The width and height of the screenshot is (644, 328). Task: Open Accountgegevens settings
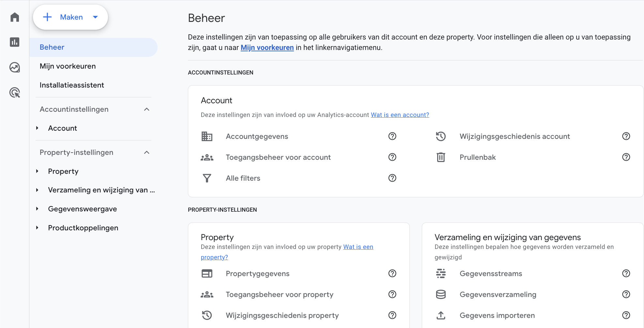[x=257, y=137]
